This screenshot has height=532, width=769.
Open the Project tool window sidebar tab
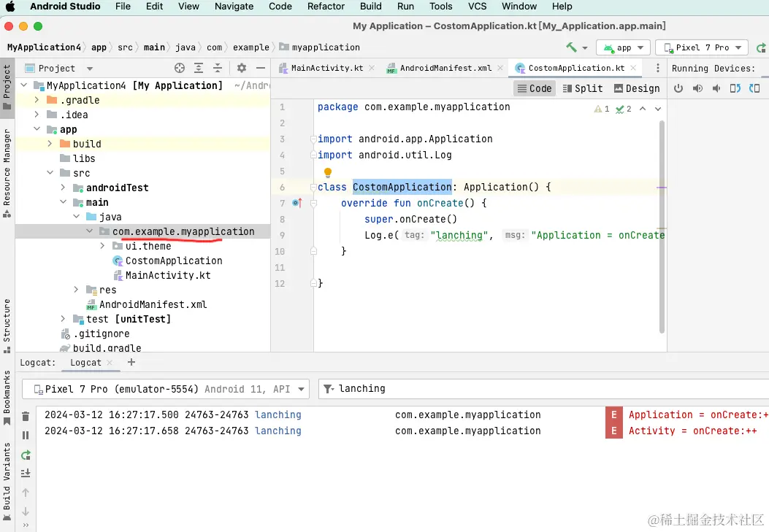[x=7, y=87]
